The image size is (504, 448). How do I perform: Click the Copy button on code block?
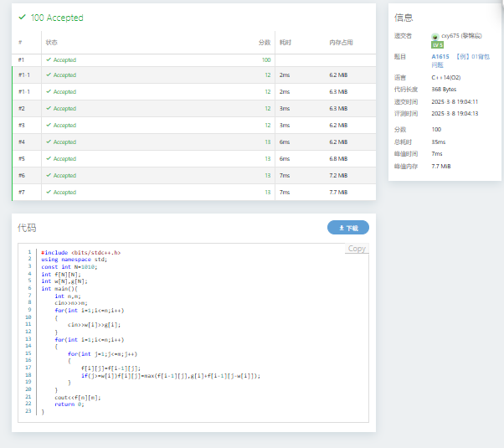point(357,249)
